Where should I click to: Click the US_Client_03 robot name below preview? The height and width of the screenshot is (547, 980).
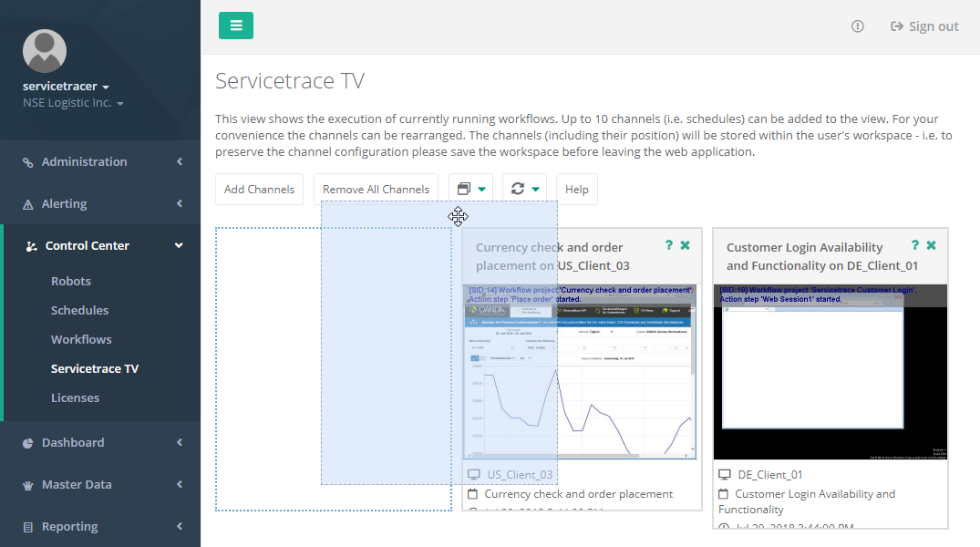(x=520, y=475)
